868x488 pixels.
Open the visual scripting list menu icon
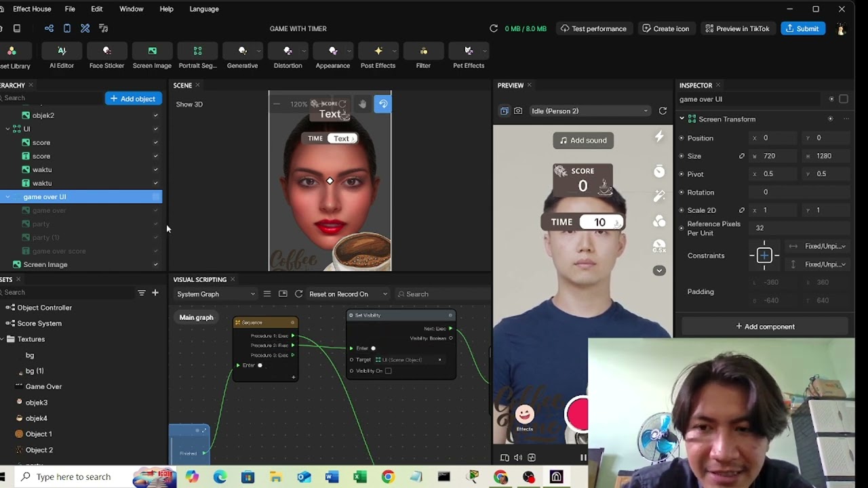tap(267, 294)
